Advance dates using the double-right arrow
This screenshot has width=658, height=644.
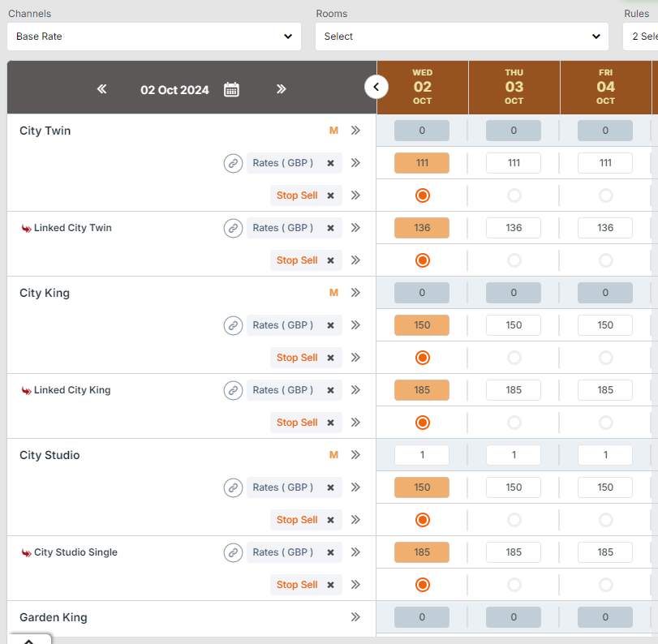[281, 89]
